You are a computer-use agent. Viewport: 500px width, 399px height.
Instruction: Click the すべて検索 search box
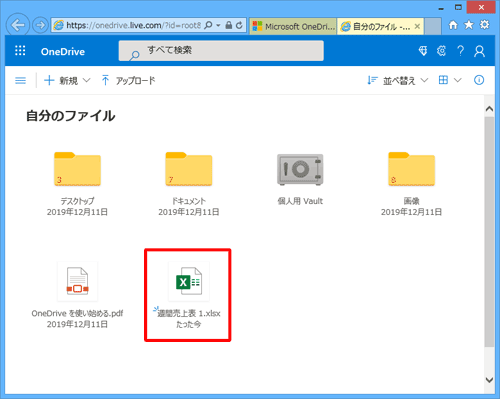[x=221, y=51]
